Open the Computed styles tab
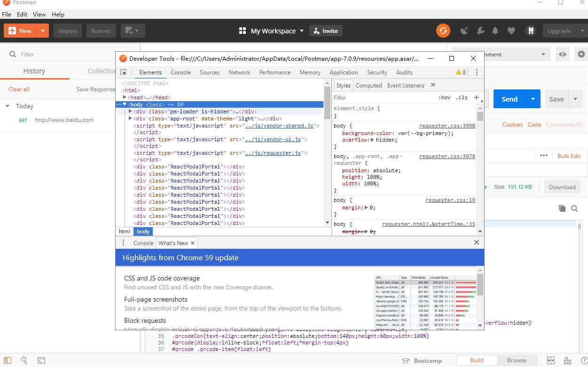Screen dimensions: 588x367 (x=369, y=86)
